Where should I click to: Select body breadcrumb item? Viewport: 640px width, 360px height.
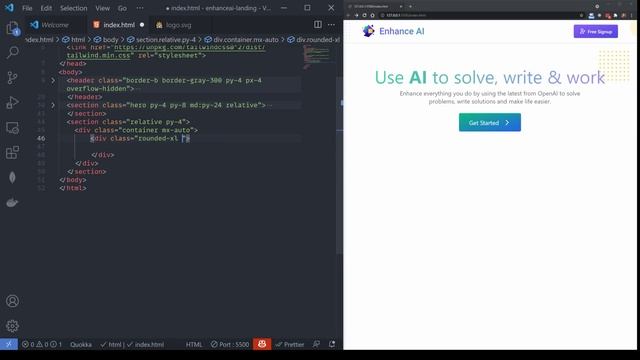(106, 40)
